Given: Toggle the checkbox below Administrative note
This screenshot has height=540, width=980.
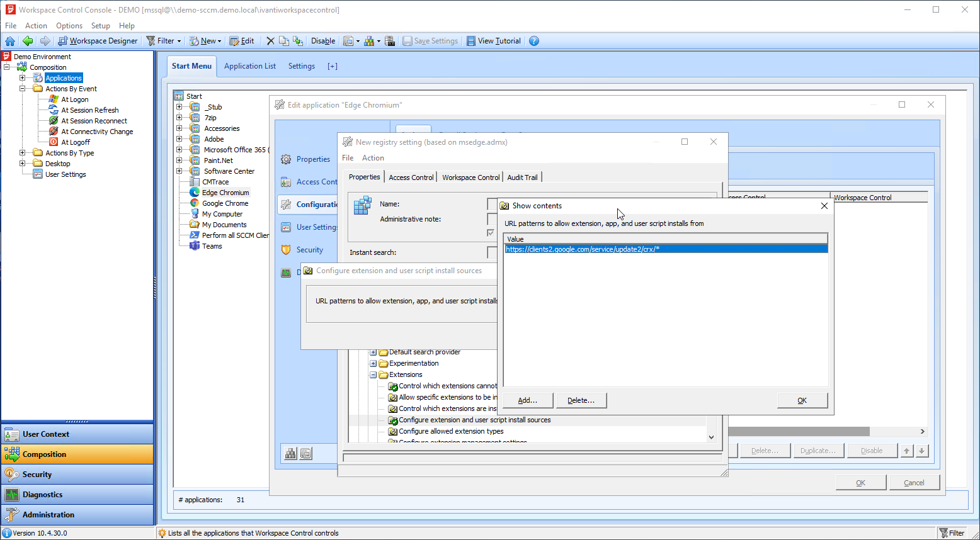Looking at the screenshot, I should click(x=491, y=233).
